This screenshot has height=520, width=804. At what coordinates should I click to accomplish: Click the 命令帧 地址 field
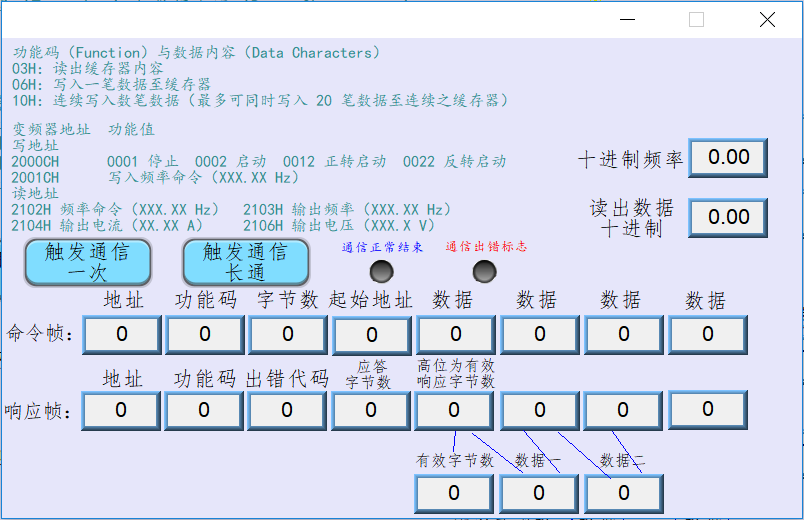tap(121, 334)
